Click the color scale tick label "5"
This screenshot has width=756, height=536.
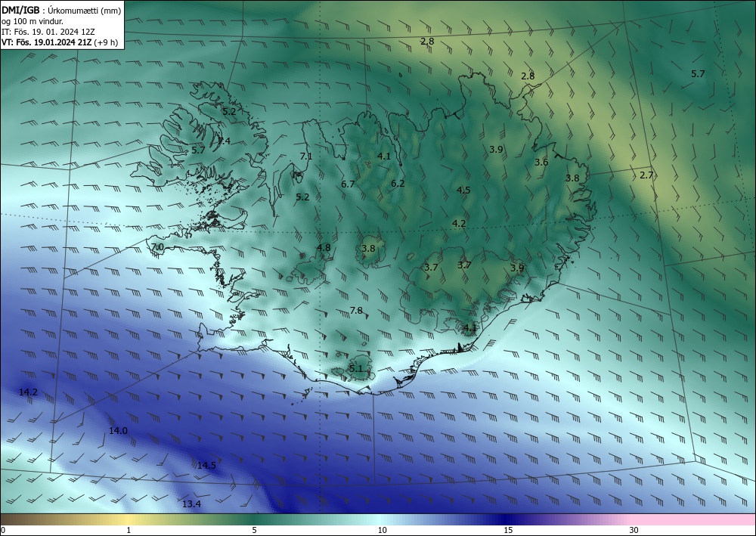254,530
